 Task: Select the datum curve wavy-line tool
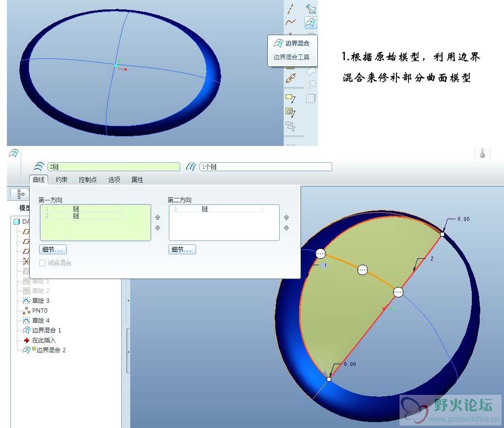click(x=291, y=22)
